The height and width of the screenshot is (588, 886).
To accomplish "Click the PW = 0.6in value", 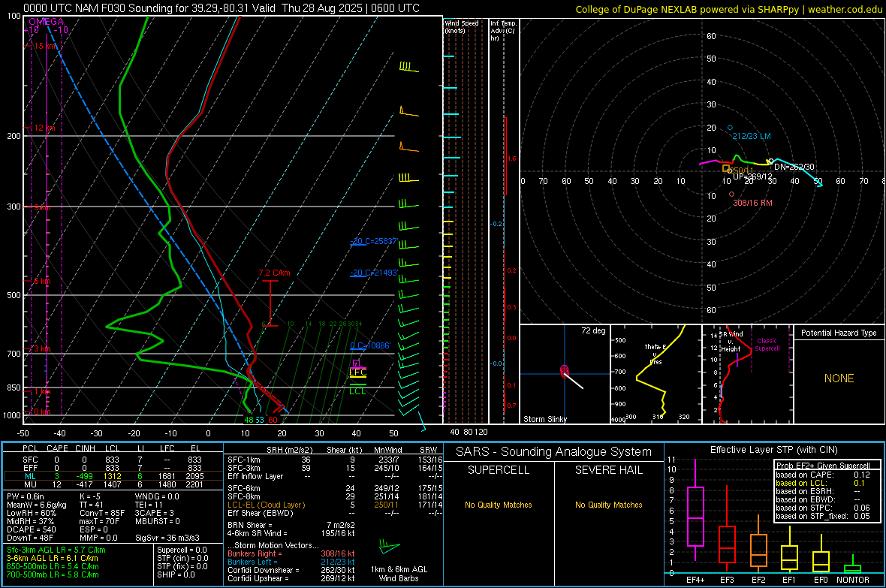I will pos(26,496).
